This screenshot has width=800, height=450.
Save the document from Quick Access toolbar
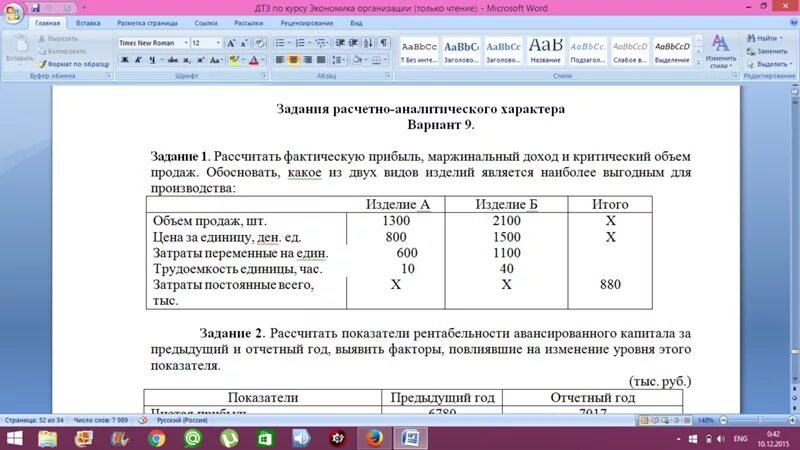35,8
